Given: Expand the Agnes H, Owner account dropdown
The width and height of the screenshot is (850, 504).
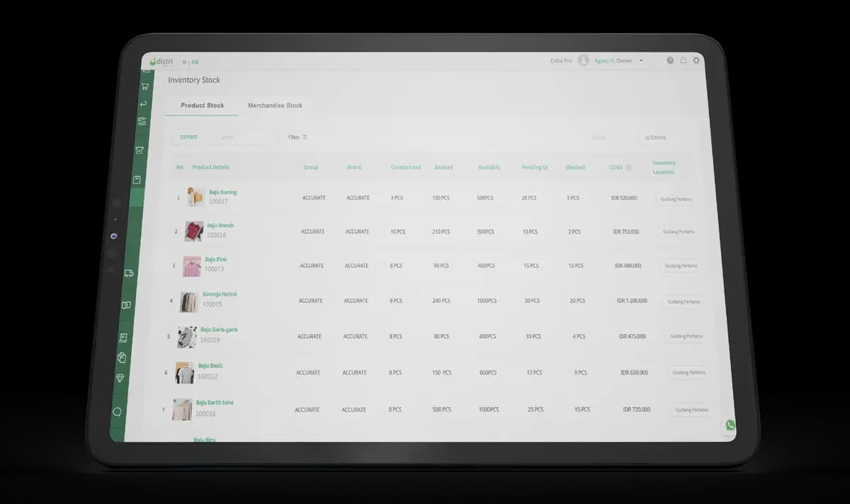Looking at the screenshot, I should tap(618, 61).
